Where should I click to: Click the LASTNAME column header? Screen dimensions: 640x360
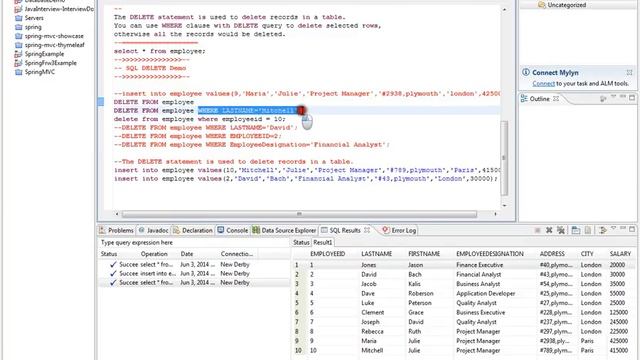376,254
